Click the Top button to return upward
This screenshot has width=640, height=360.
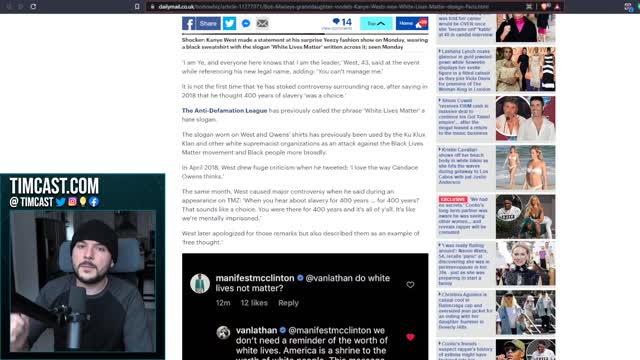[376, 24]
